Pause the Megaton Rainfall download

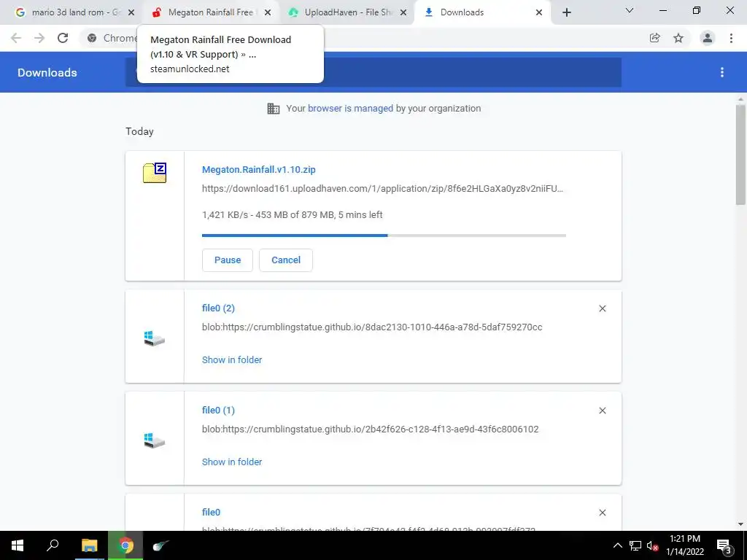[228, 260]
